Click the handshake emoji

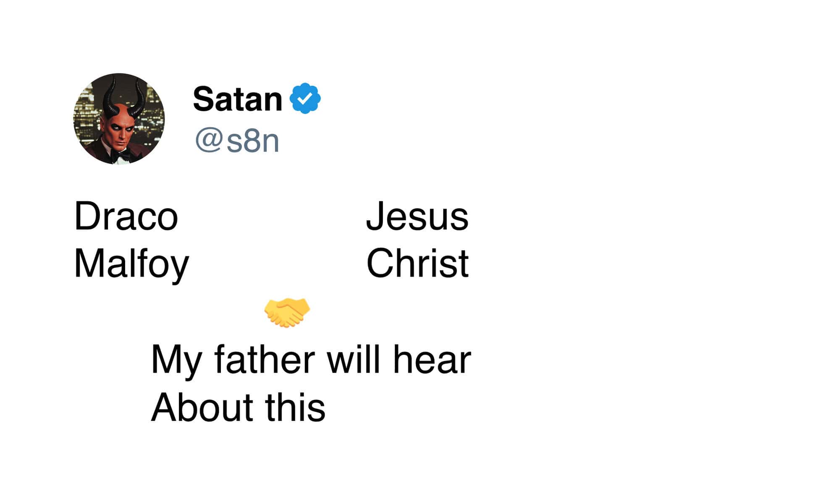point(287,312)
